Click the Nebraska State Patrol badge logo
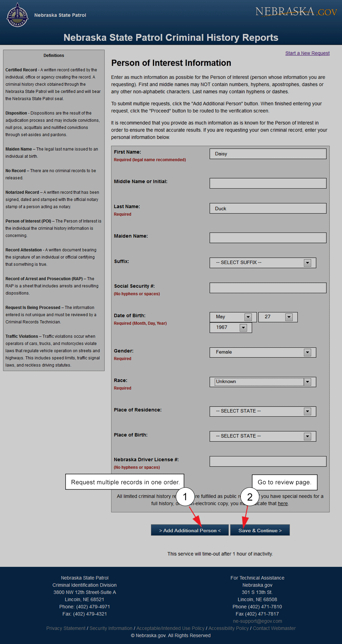 (17, 15)
